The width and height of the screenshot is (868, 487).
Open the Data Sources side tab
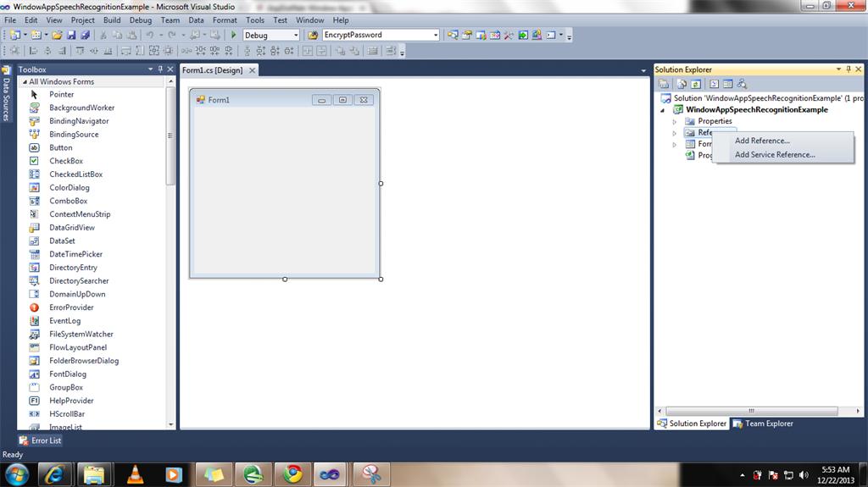tap(6, 94)
